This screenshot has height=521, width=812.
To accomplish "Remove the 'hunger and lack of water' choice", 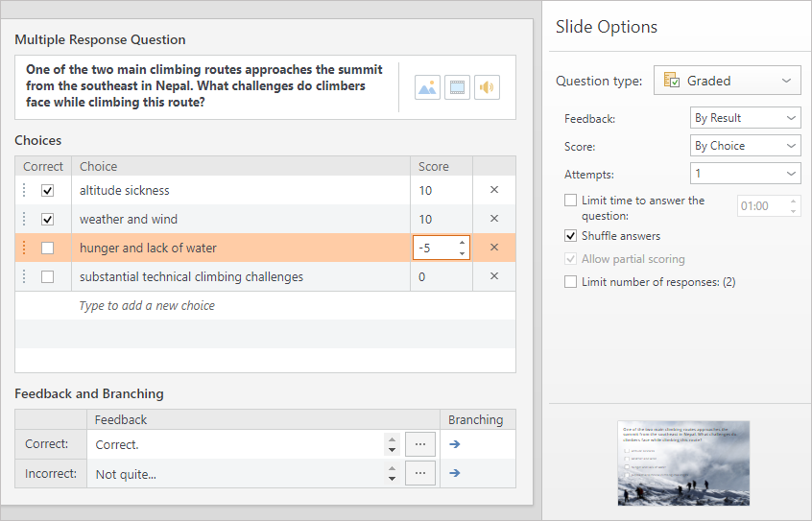I will (x=494, y=248).
